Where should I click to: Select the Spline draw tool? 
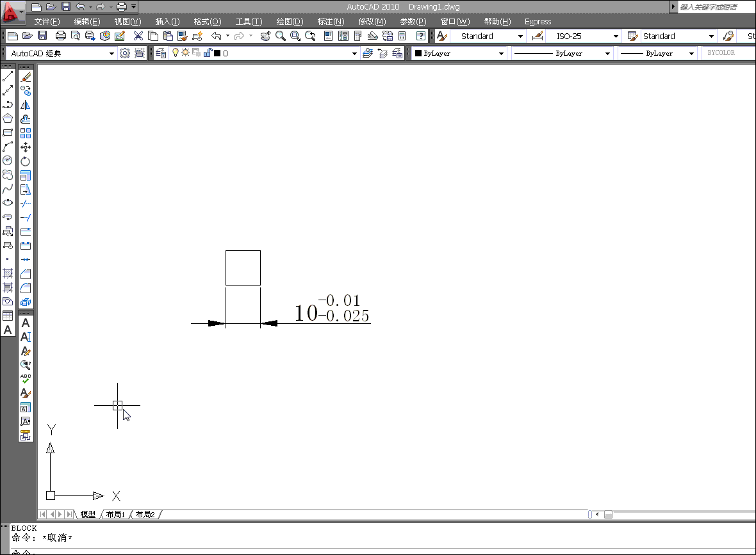[8, 189]
